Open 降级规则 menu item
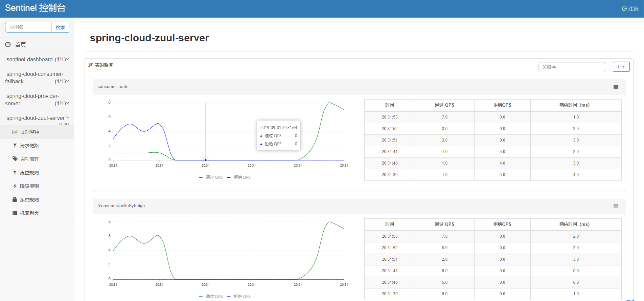 coord(37,186)
